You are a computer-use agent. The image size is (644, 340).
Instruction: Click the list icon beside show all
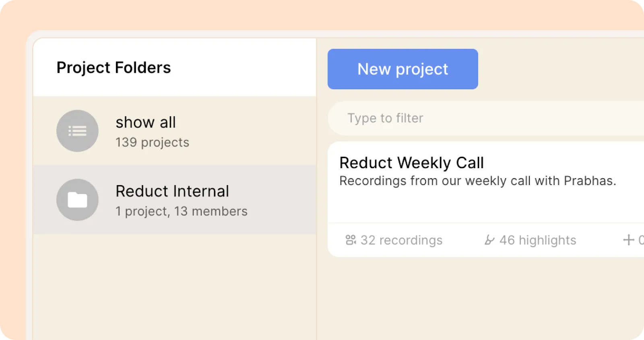click(77, 131)
